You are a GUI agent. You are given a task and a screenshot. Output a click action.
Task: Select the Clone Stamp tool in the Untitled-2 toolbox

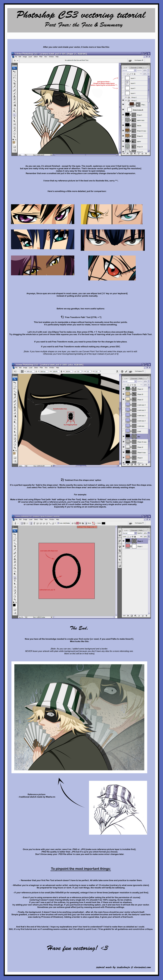[15, 559]
